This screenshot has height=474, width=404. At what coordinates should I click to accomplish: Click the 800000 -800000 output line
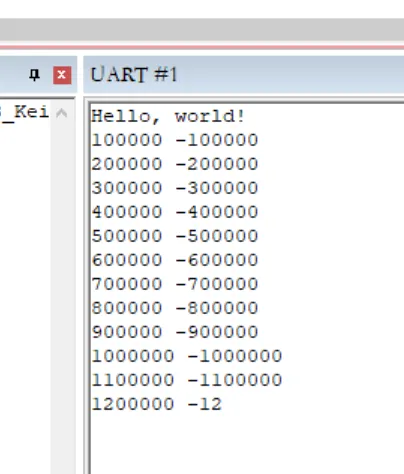[175, 308]
